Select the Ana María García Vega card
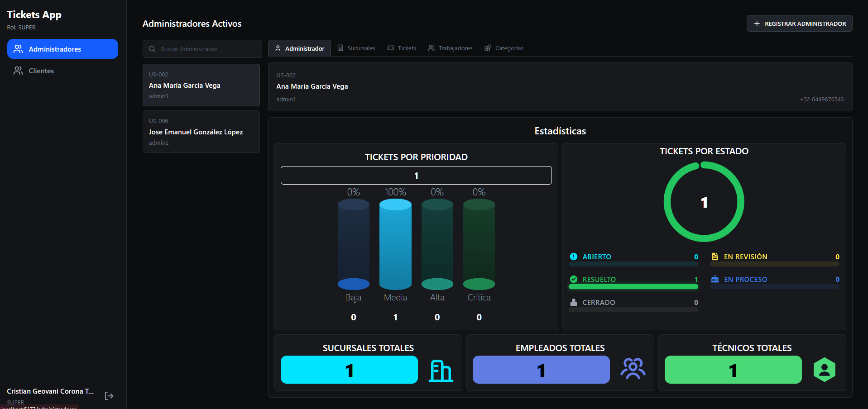The height and width of the screenshot is (409, 868). coord(201,85)
